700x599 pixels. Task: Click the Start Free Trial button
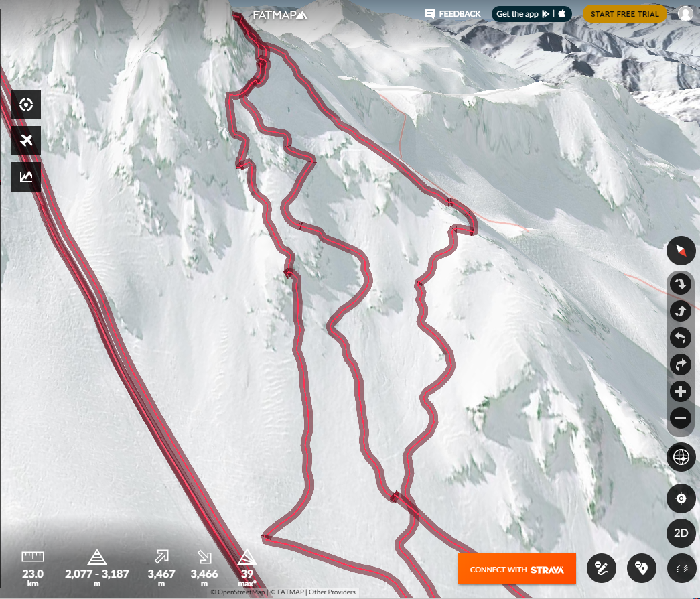click(x=624, y=14)
